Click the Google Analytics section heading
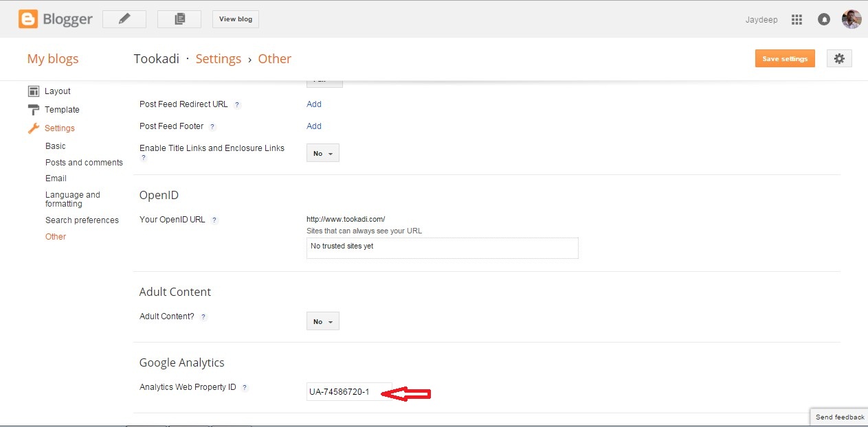The width and height of the screenshot is (868, 427). (182, 362)
